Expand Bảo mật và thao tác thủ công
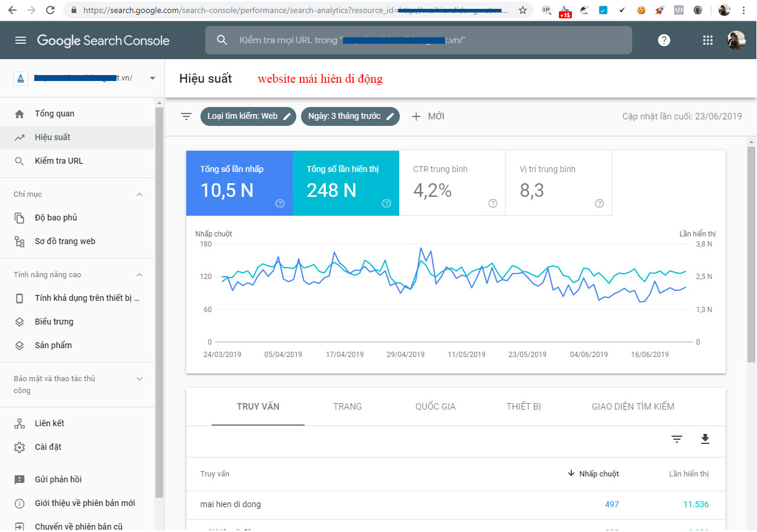This screenshot has width=757, height=532. (x=140, y=379)
